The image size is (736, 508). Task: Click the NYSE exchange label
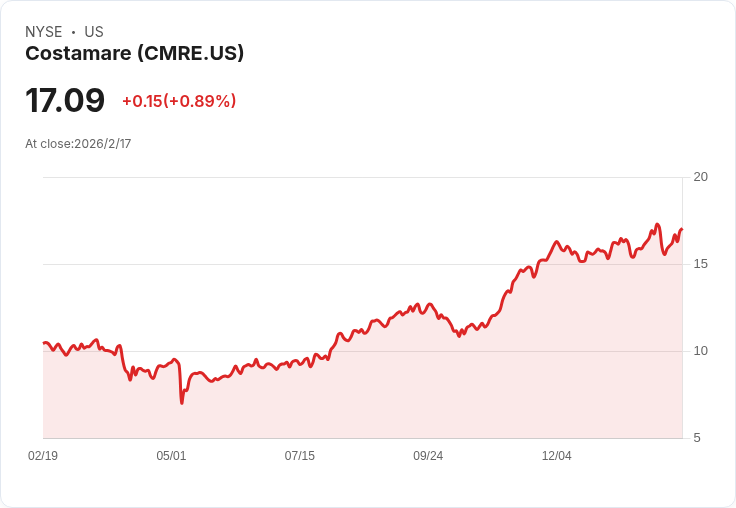pos(44,32)
